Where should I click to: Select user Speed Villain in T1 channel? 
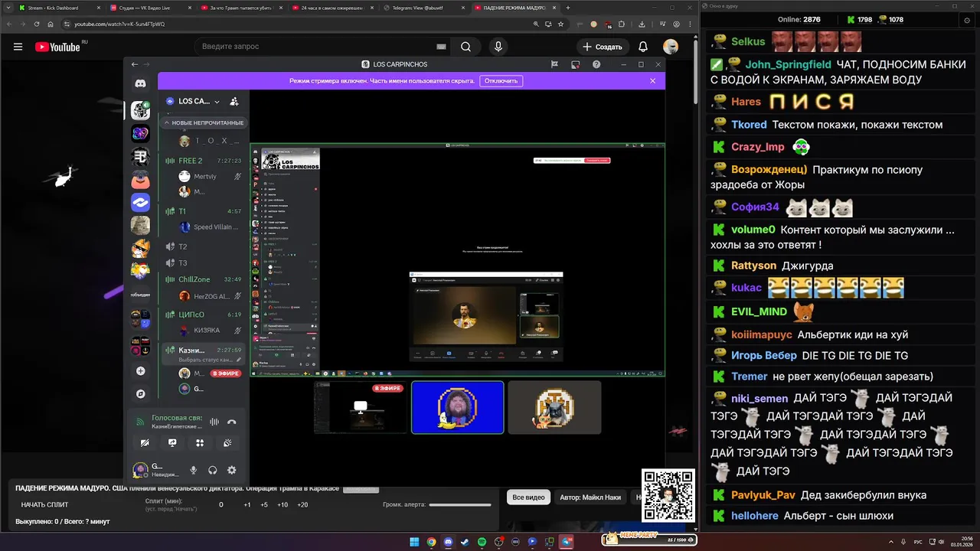209,227
